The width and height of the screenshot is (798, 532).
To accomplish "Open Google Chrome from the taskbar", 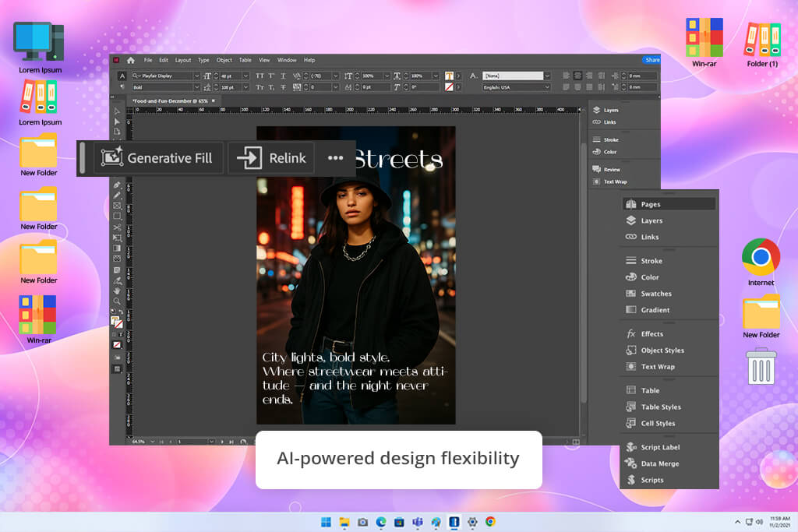I will 490,522.
